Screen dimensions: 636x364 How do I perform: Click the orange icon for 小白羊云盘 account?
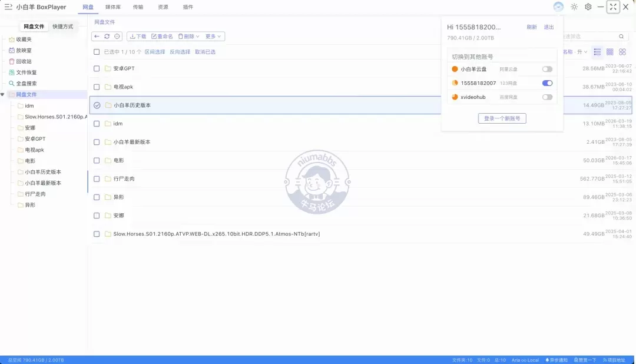coord(455,69)
